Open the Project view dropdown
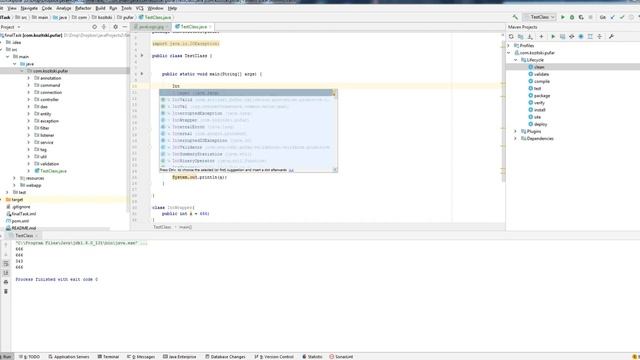The image size is (640, 360). click(11, 27)
